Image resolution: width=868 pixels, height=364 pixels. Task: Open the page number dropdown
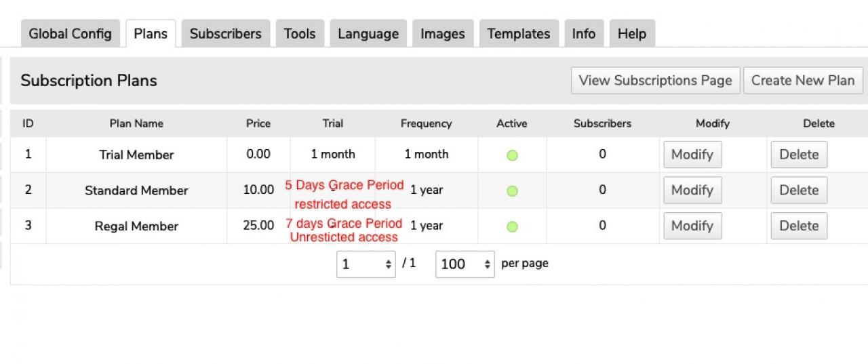(366, 264)
